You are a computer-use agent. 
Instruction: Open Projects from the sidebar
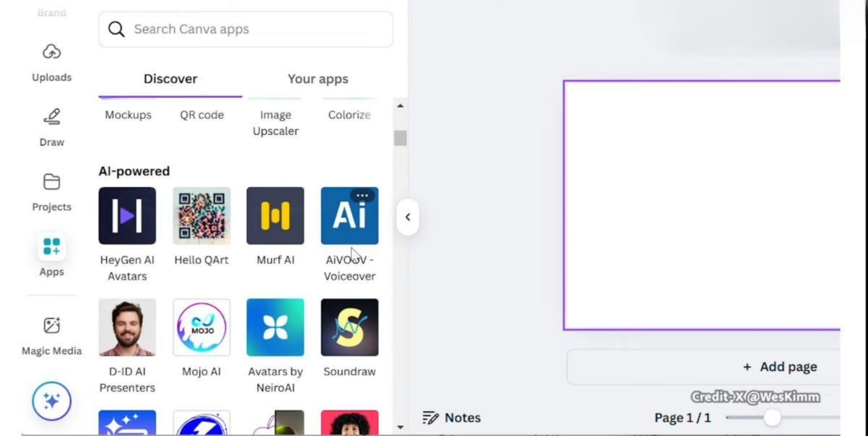(52, 182)
